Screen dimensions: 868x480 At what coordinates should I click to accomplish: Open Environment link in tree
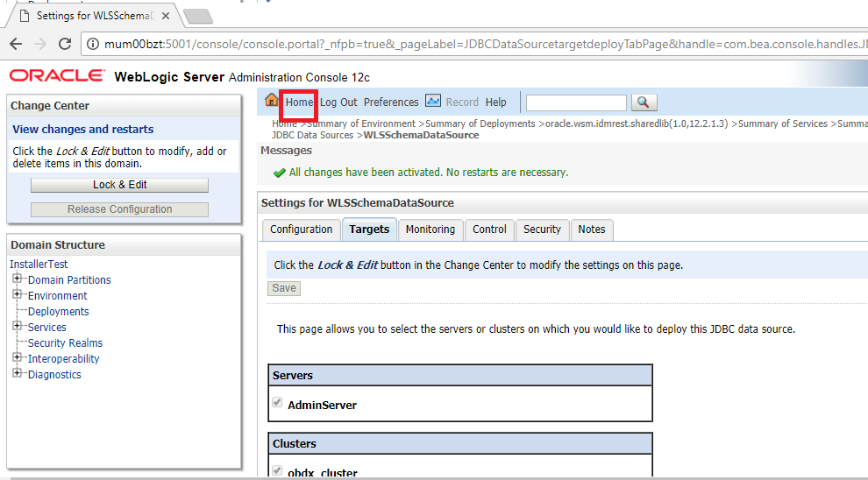[x=58, y=295]
